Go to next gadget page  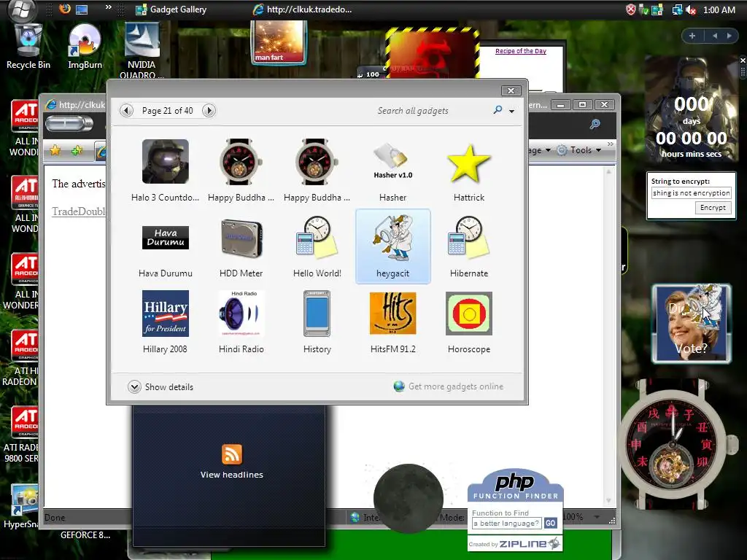[x=209, y=111]
